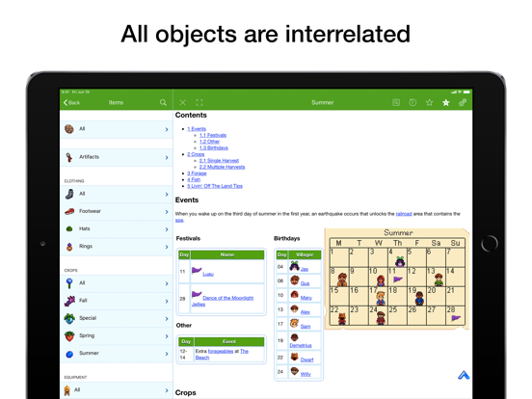Jump to 1.2 Other section
Image resolution: width=532 pixels, height=399 pixels.
click(x=209, y=142)
